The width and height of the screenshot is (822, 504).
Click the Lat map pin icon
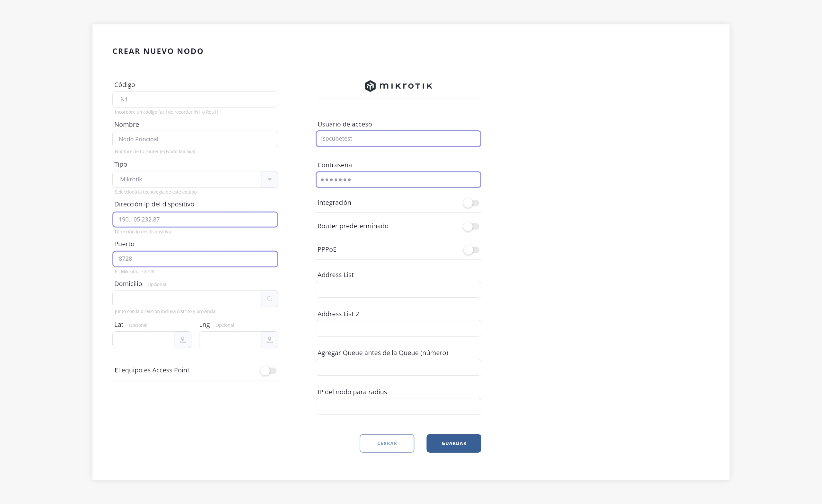182,340
